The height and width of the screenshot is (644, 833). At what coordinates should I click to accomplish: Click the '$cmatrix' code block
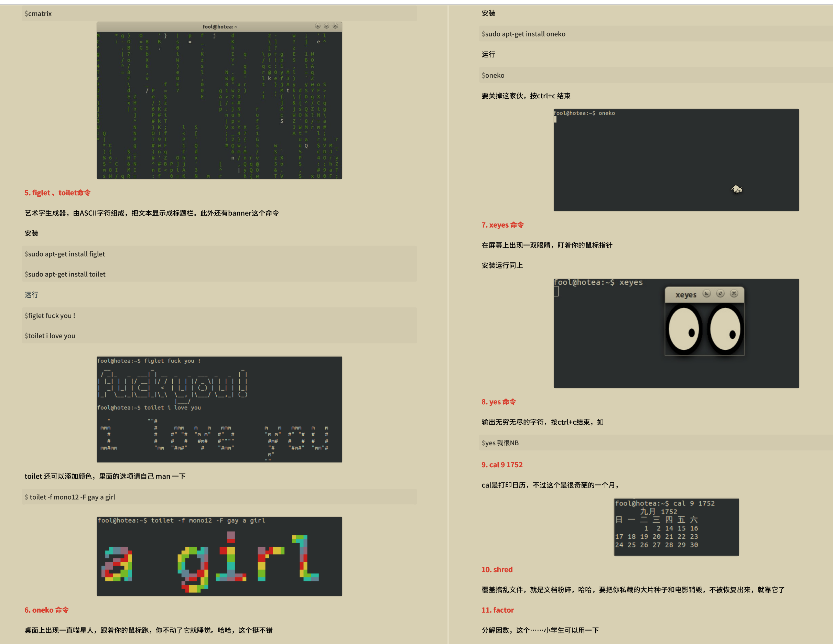(x=219, y=13)
